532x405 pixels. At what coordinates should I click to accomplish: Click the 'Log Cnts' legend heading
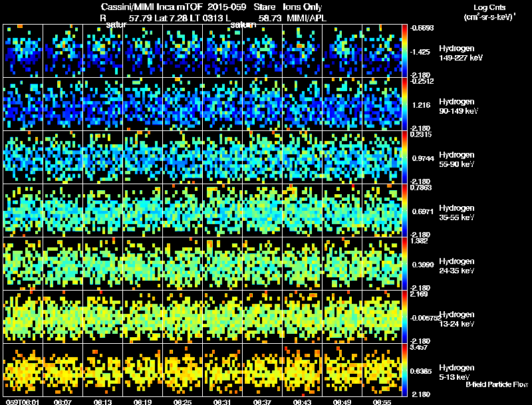pos(489,7)
